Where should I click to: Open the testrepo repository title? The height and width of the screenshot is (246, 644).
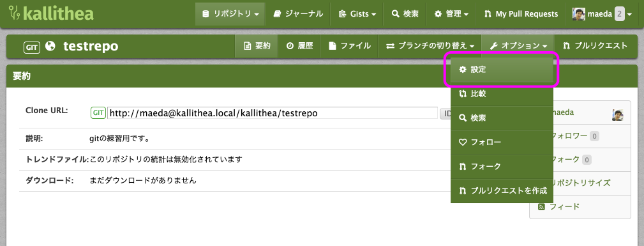point(91,46)
